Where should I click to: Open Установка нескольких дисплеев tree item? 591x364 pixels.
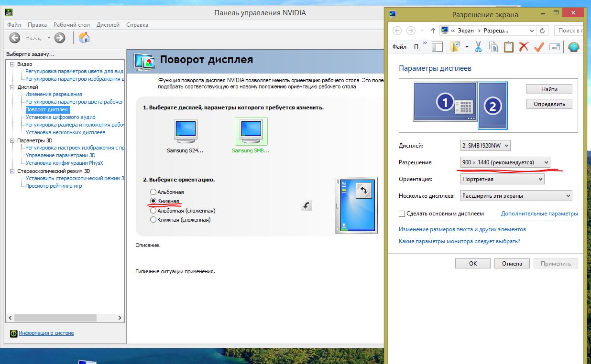[66, 133]
